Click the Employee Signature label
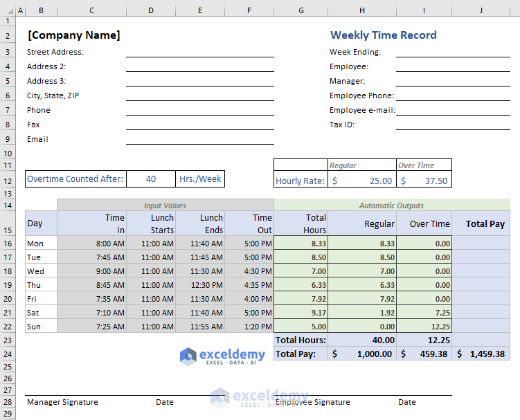This screenshot has height=420, width=520. pyautogui.click(x=313, y=402)
